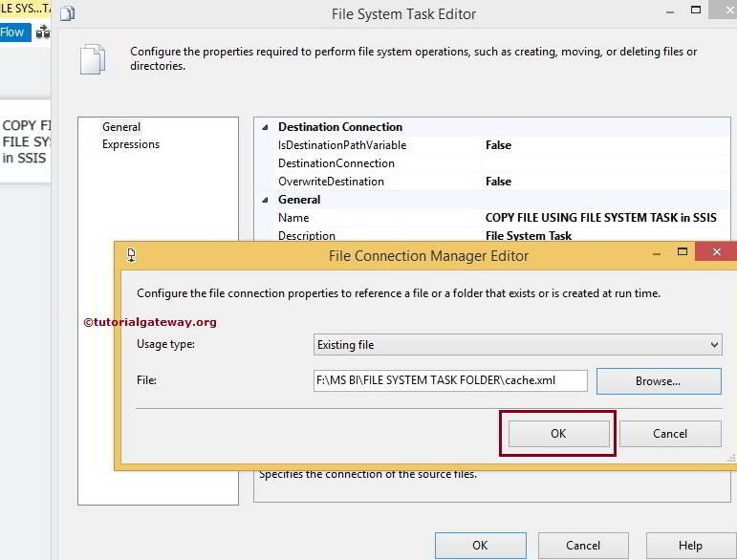Click the icon beside the Flow tab

tap(43, 32)
